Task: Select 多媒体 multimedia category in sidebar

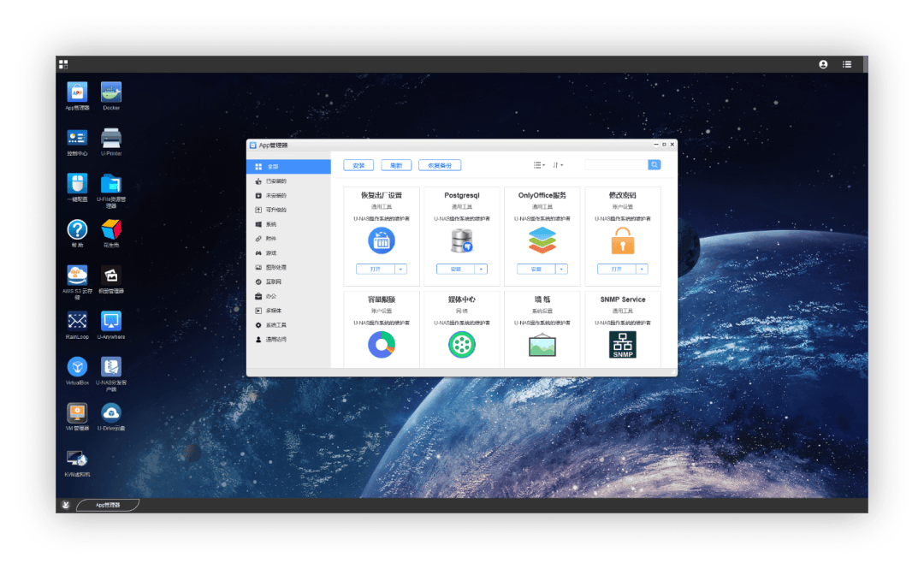Action: tap(289, 311)
